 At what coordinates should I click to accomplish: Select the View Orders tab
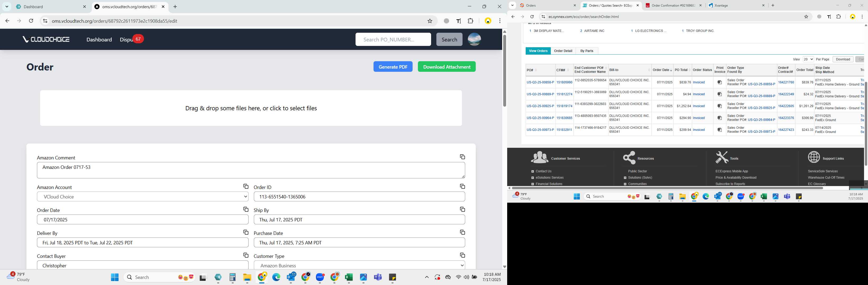538,51
